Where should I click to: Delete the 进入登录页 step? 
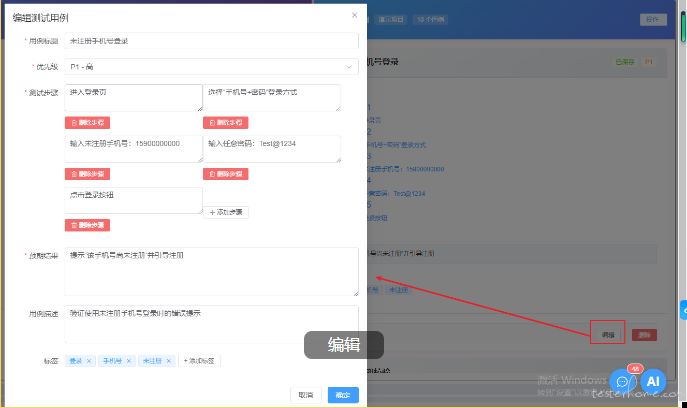[x=86, y=122]
